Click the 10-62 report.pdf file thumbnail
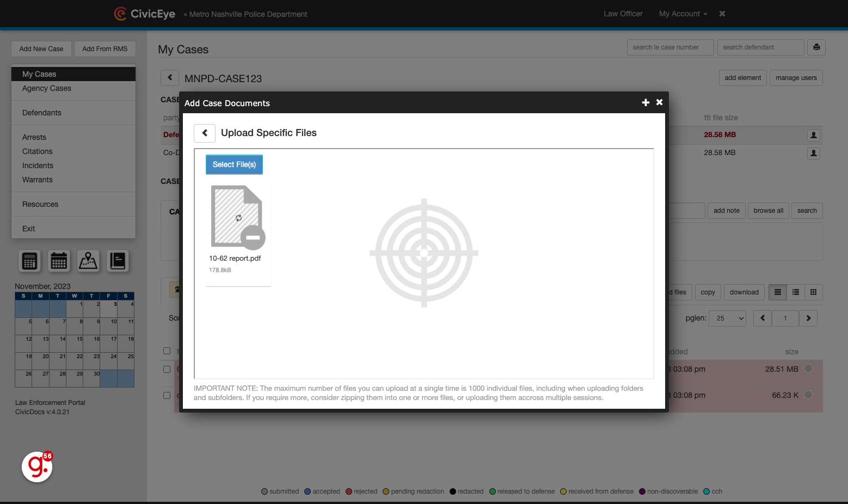 click(x=237, y=217)
